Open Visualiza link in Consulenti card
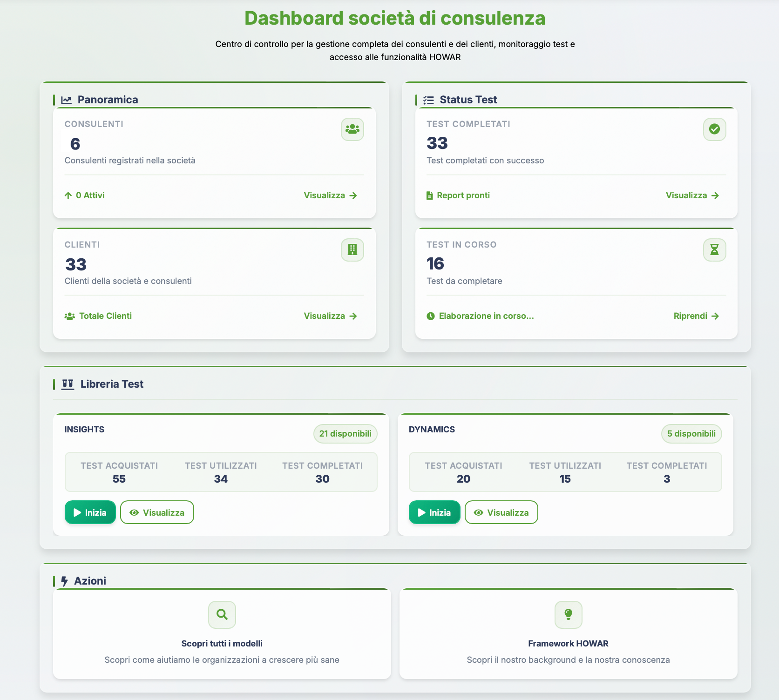Viewport: 779px width, 700px height. click(330, 195)
